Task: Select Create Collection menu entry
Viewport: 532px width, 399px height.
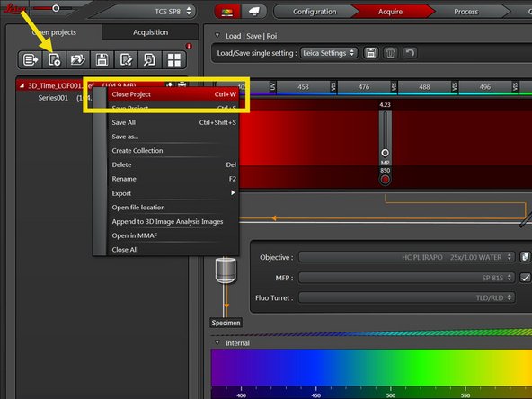Action: (173, 151)
